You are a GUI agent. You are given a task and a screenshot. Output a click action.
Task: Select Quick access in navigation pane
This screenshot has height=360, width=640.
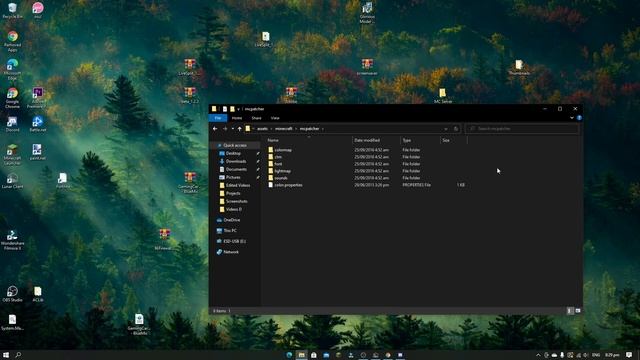pyautogui.click(x=235, y=145)
